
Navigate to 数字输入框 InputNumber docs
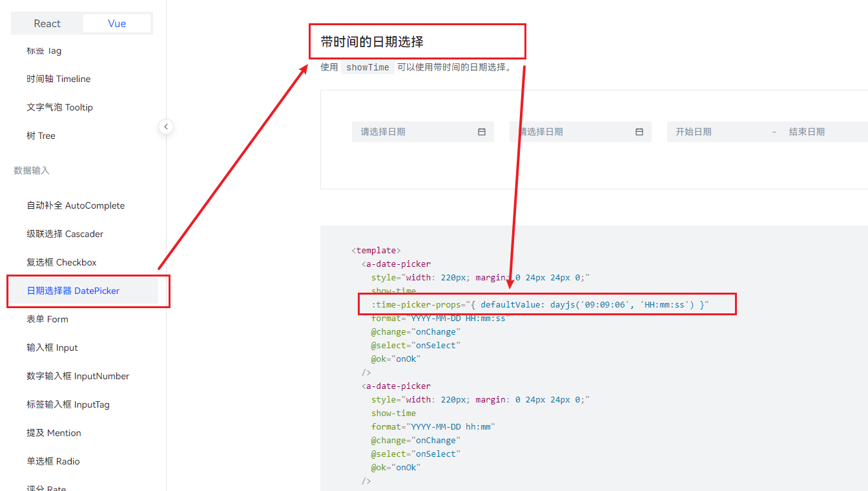77,375
